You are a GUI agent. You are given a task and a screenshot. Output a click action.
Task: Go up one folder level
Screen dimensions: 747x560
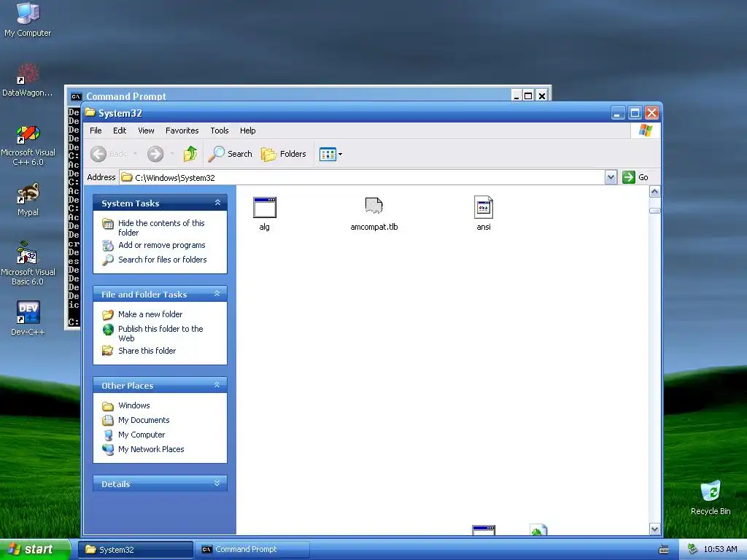pos(190,154)
